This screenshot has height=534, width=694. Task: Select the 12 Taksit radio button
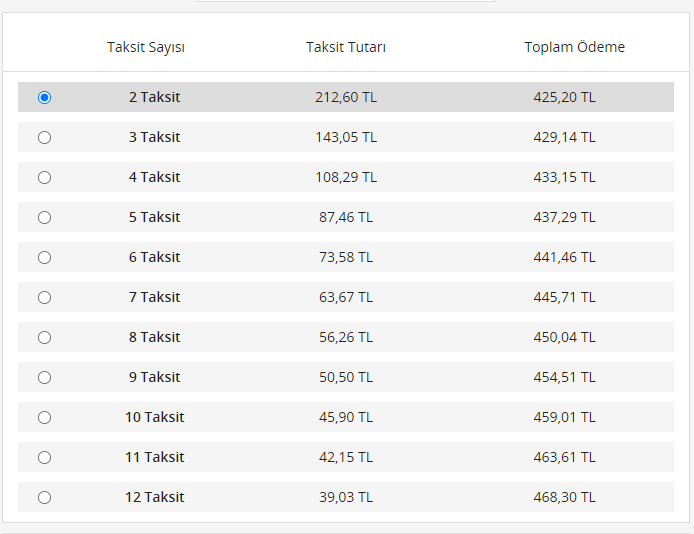pos(44,497)
